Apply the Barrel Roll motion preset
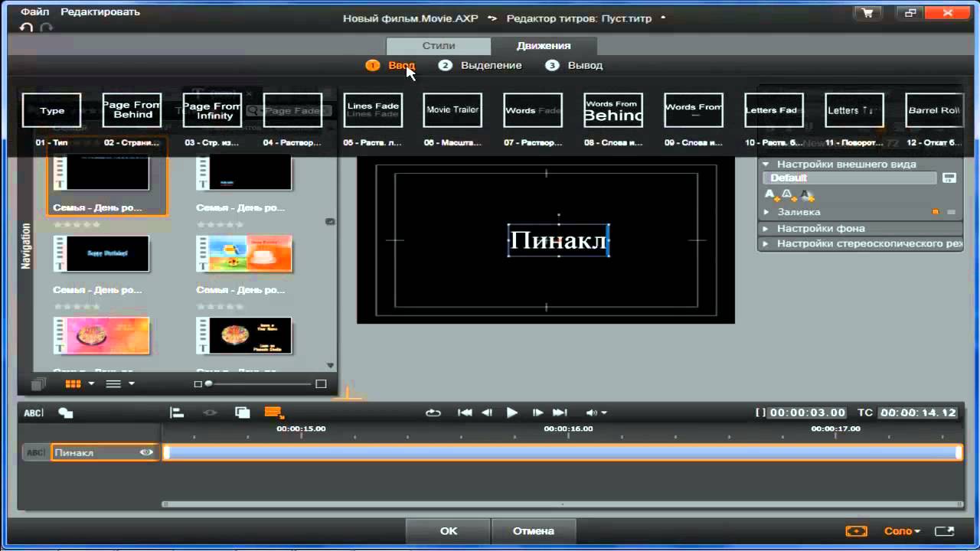The height and width of the screenshot is (551, 980). coord(934,110)
